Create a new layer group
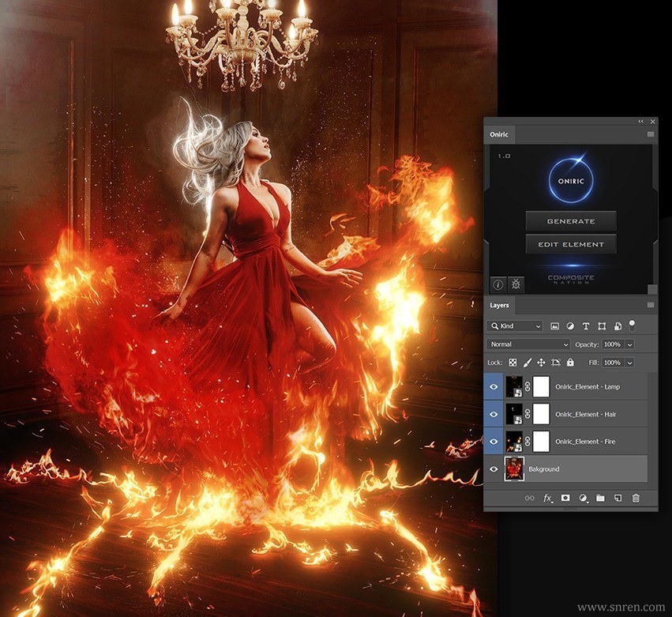672x617 pixels. tap(600, 498)
